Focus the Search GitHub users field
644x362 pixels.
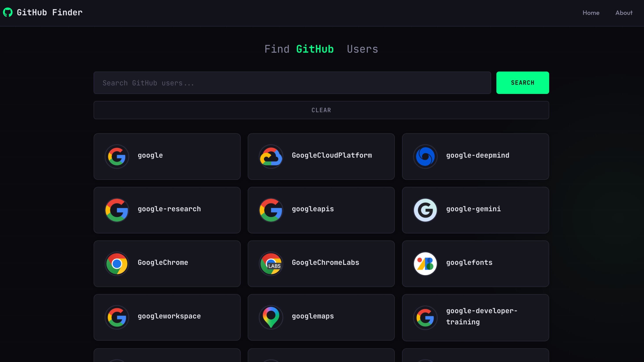(292, 83)
